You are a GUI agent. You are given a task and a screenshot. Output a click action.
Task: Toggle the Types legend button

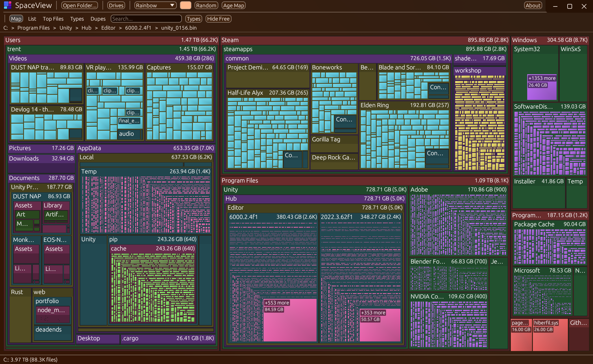193,19
